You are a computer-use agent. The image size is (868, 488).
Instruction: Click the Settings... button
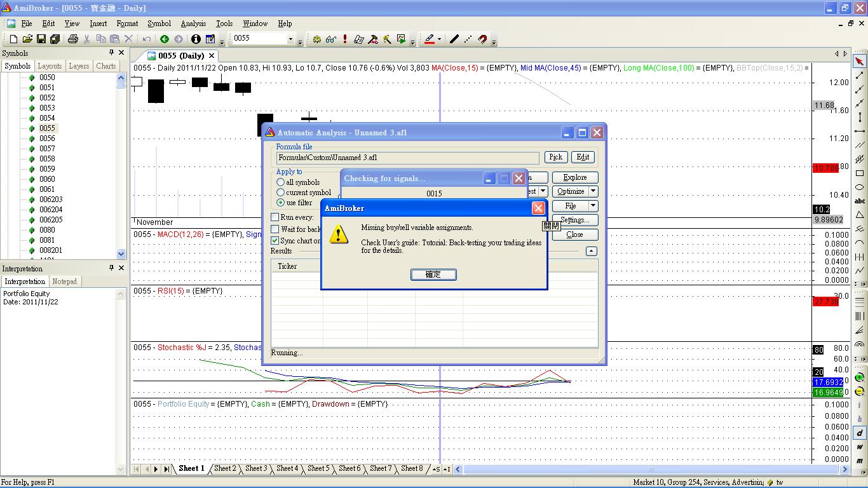(575, 220)
